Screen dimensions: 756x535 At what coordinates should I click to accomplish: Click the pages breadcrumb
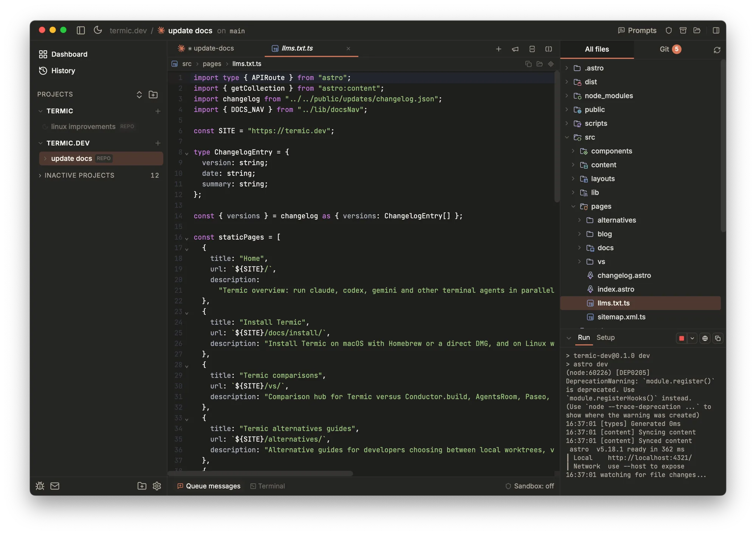click(212, 64)
